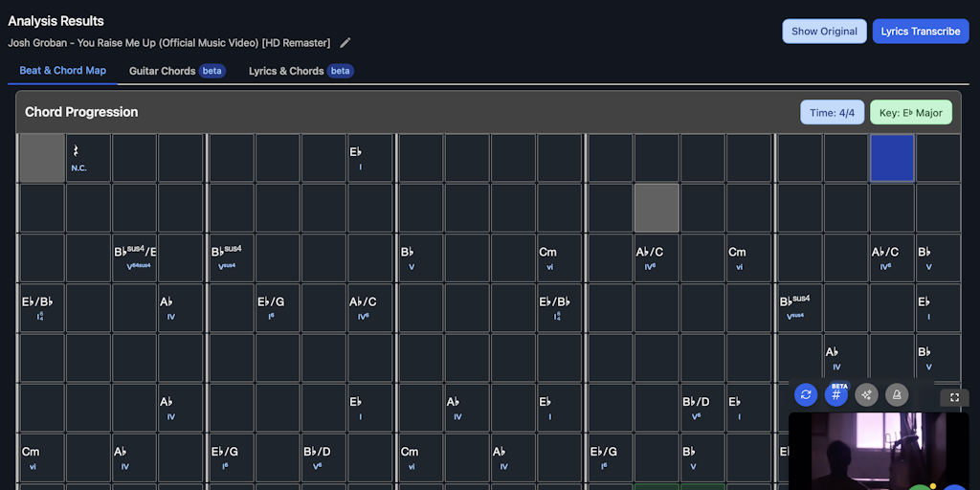Screen dimensions: 980x490
Task: Switch to Guitar Chords tab
Action: coord(177,71)
